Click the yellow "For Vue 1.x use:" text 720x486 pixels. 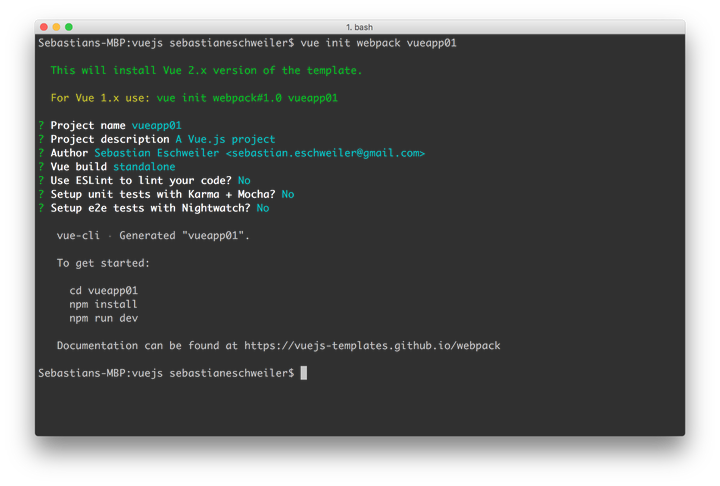pos(100,98)
